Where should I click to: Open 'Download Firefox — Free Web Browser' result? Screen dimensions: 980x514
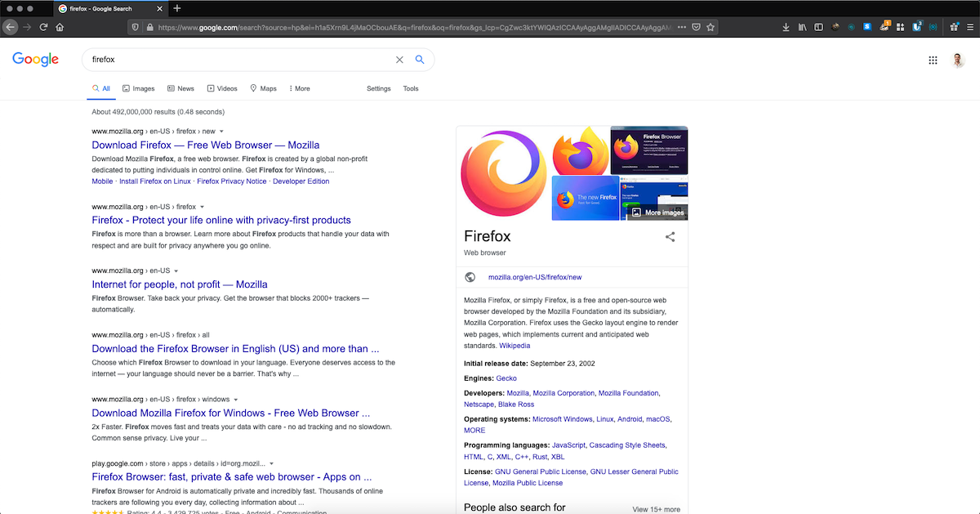pyautogui.click(x=206, y=145)
